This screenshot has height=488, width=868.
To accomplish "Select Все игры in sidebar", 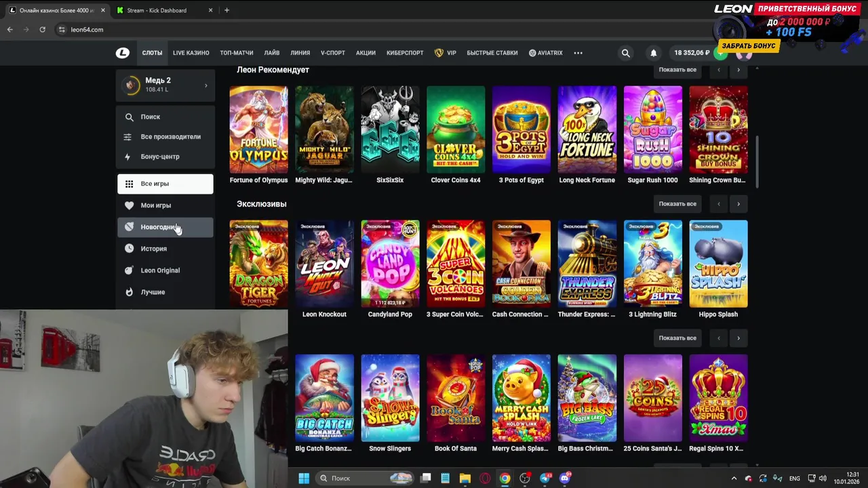I will 165,184.
